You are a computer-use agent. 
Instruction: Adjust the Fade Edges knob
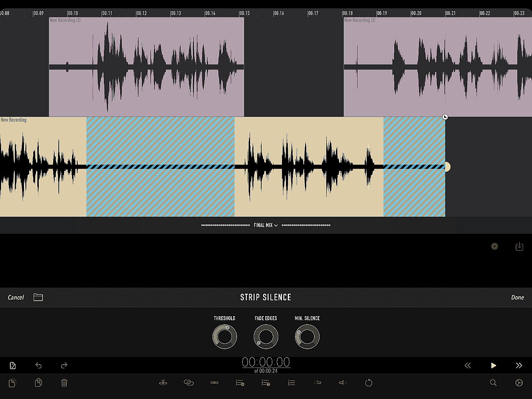pyautogui.click(x=266, y=337)
